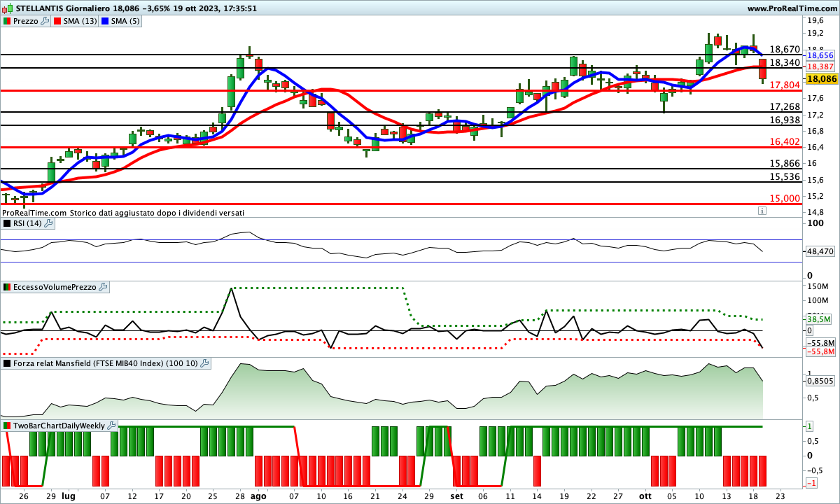Click the 100 label on RSI scale
Viewport: 840px width, 504px height.
point(815,223)
